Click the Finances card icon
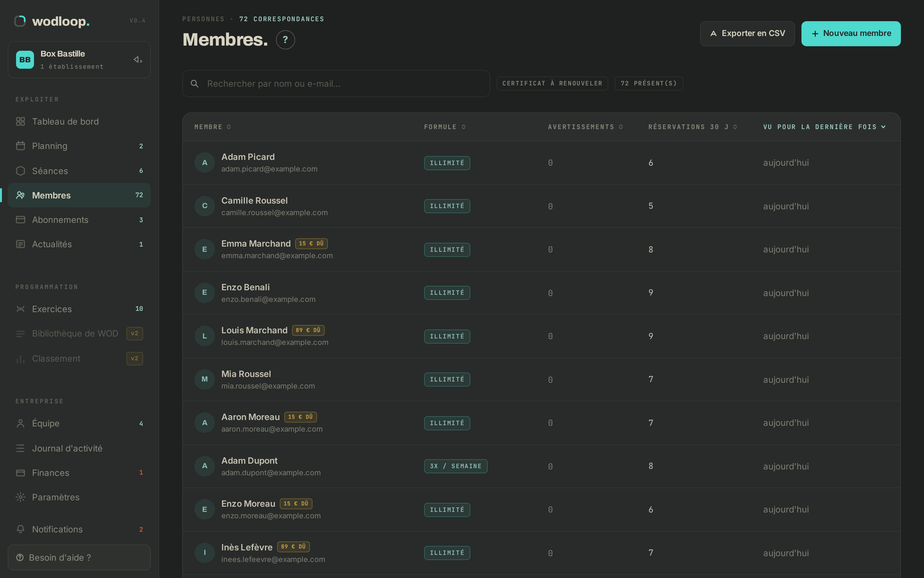This screenshot has width=924, height=578. tap(21, 473)
